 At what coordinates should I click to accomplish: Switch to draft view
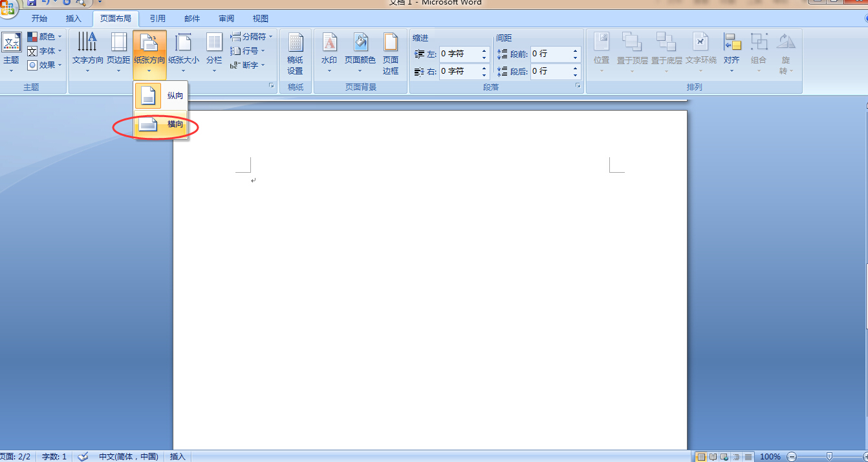(x=748, y=457)
